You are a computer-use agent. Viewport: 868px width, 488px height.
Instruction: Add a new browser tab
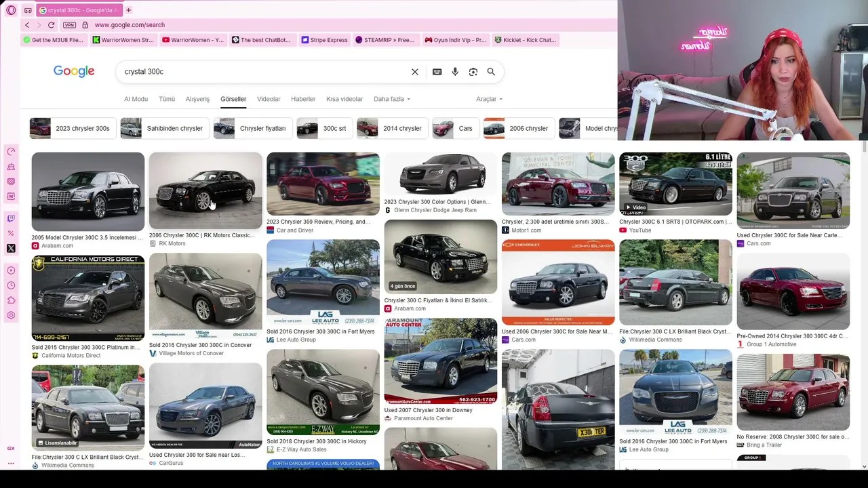128,10
